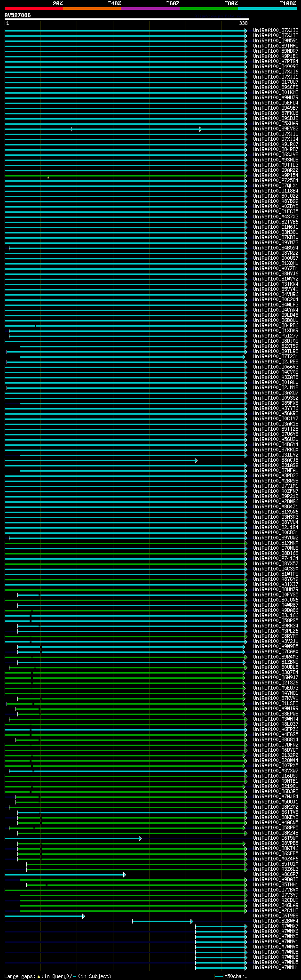Select the UniRef100_A7PTG4 label

[x=276, y=61]
